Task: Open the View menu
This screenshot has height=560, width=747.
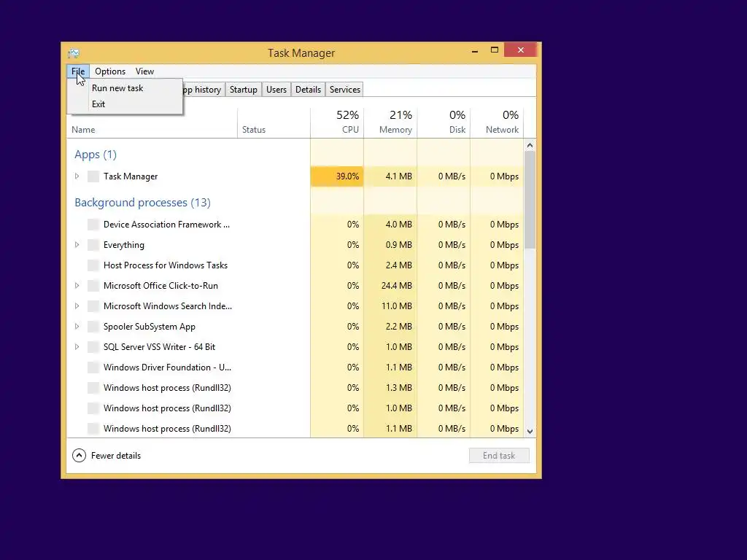Action: (x=145, y=71)
